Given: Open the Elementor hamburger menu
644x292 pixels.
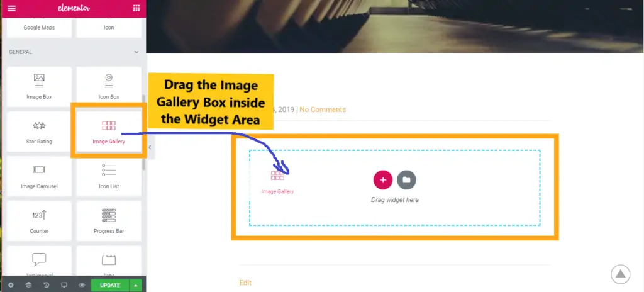Looking at the screenshot, I should point(11,8).
